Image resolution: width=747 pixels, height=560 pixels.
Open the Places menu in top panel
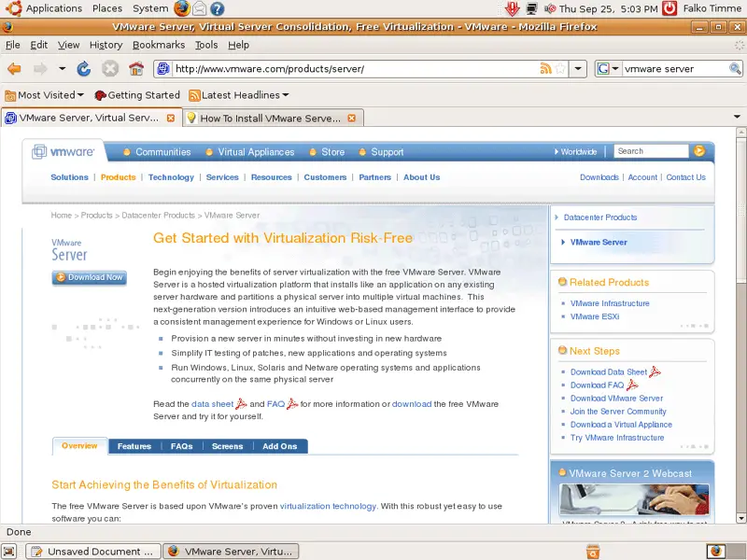[107, 8]
